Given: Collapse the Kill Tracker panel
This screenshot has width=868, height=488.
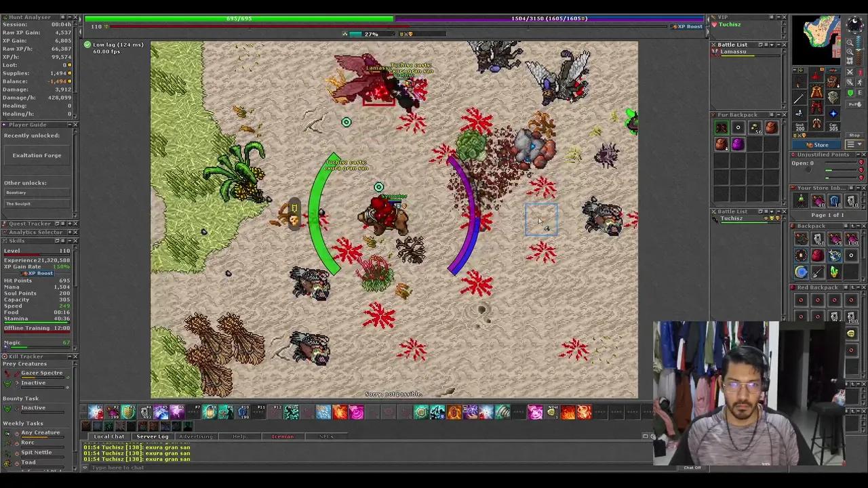Looking at the screenshot, I should [x=69, y=357].
